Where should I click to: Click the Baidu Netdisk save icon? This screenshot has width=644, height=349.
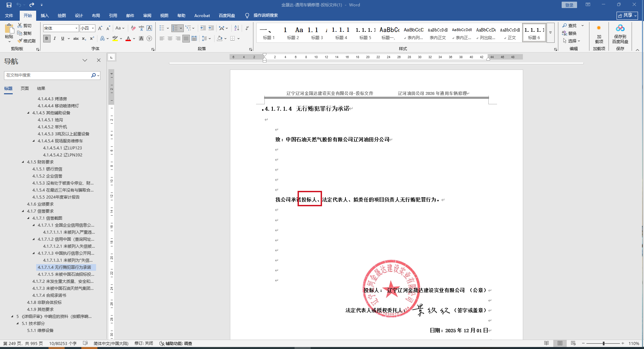[620, 28]
